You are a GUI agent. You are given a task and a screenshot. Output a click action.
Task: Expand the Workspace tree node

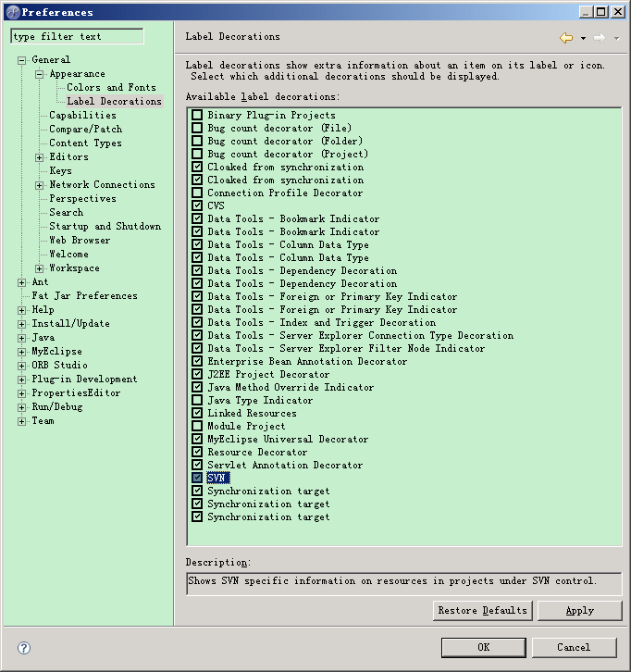(39, 268)
